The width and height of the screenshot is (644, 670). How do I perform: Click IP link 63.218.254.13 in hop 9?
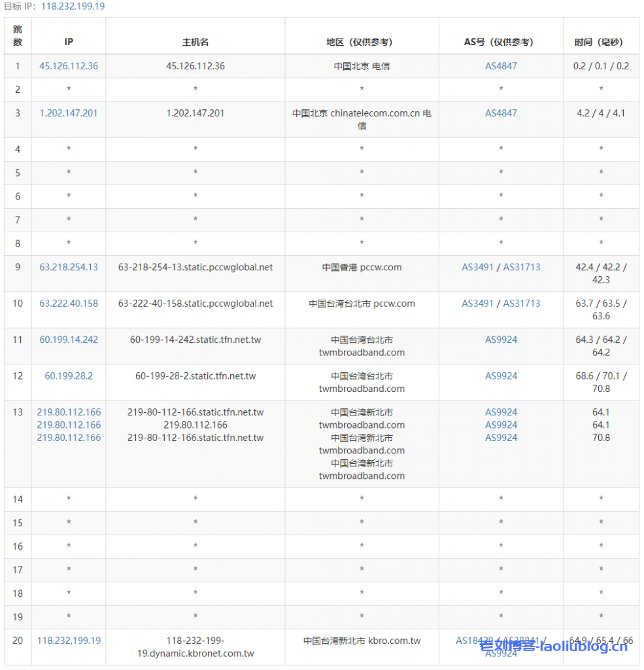[x=68, y=267]
